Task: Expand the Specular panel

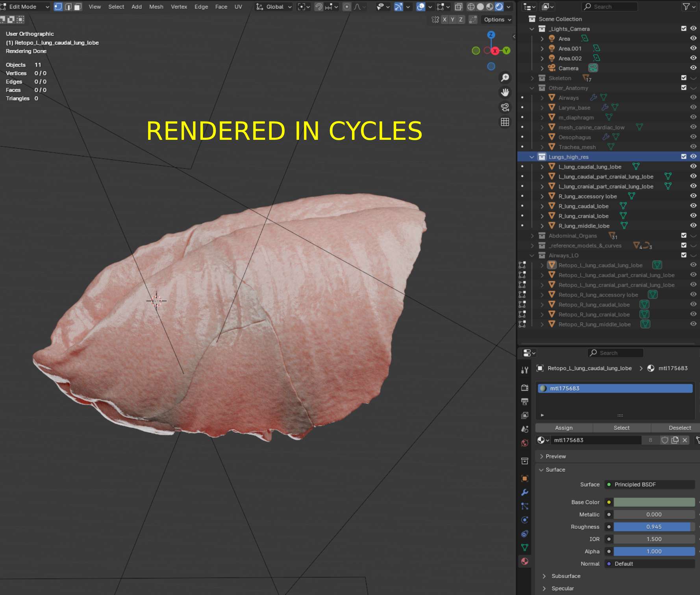Action: point(563,588)
